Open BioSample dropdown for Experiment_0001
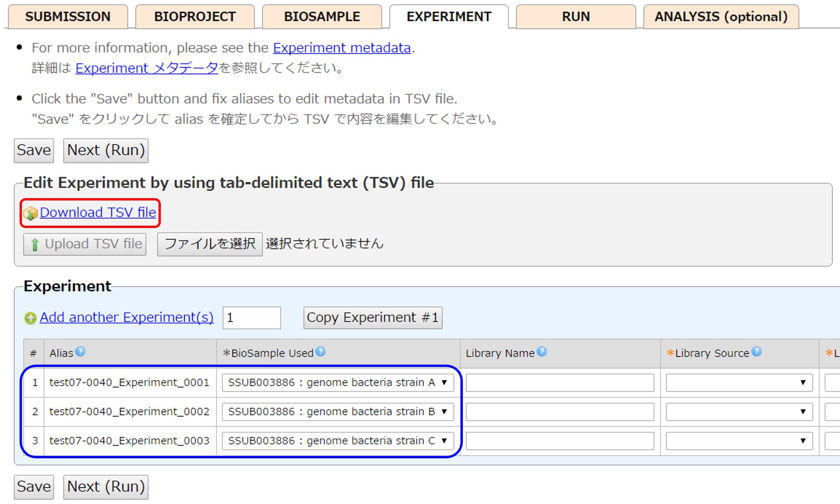Image resolution: width=840 pixels, height=504 pixels. (x=337, y=383)
